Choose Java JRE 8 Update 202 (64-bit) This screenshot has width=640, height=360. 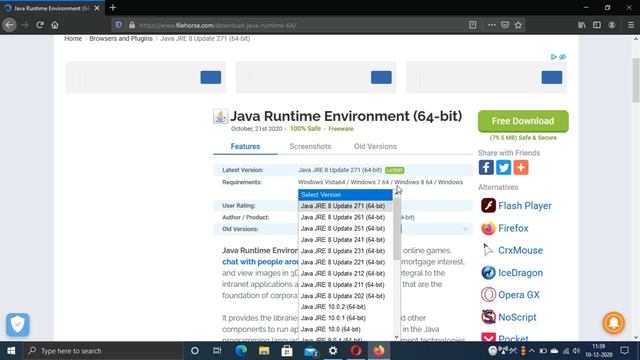[345, 296]
